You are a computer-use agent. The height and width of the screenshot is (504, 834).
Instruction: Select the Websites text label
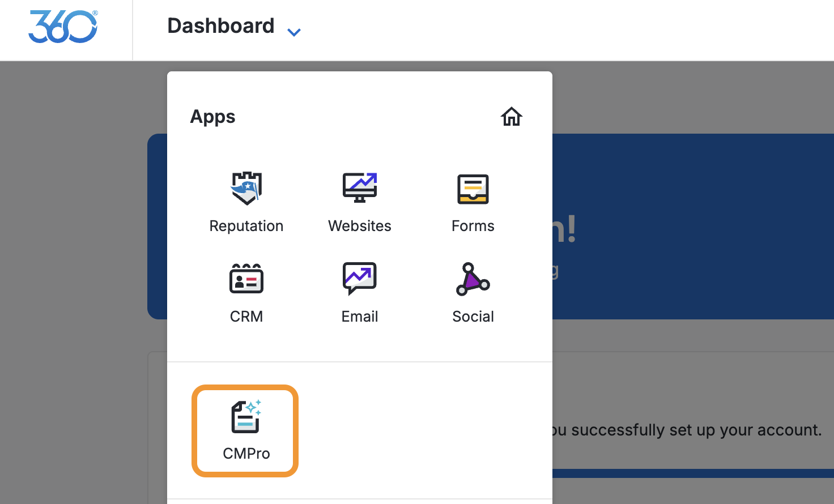click(360, 226)
